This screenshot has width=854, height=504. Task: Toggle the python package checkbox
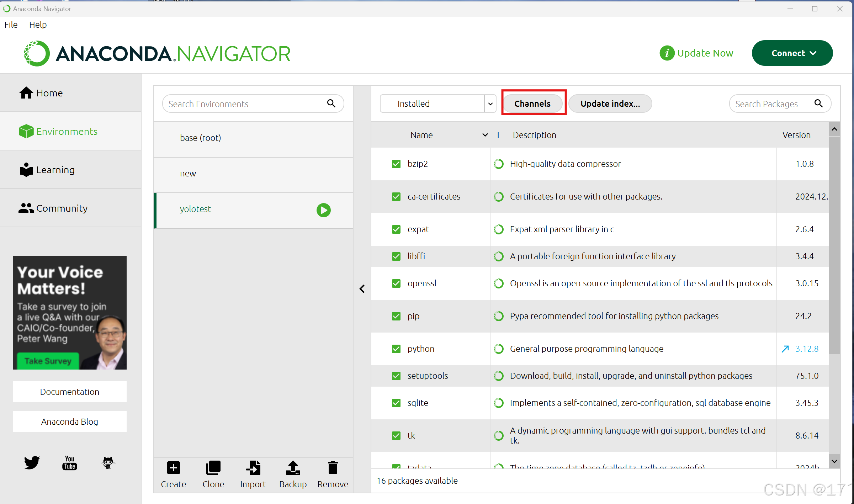coord(396,349)
